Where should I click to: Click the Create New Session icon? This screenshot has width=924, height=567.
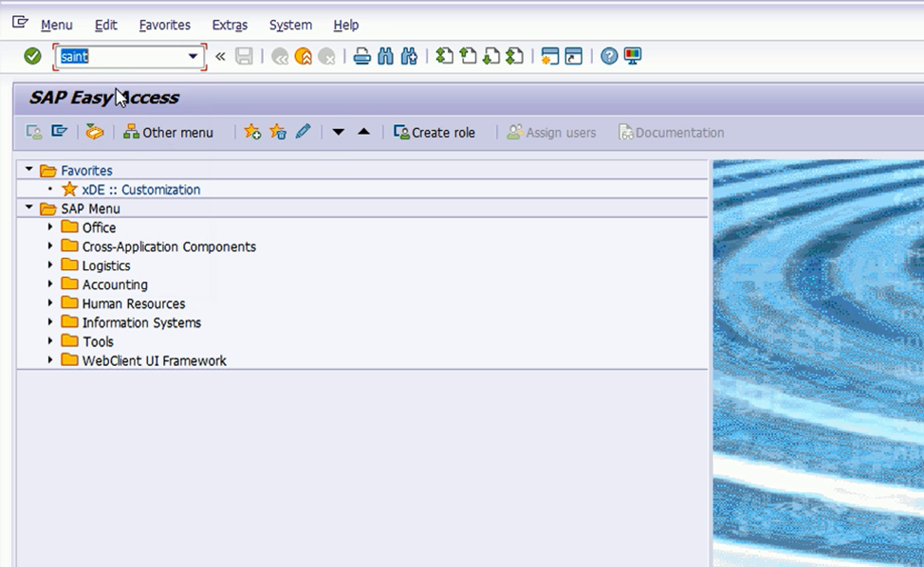(550, 57)
